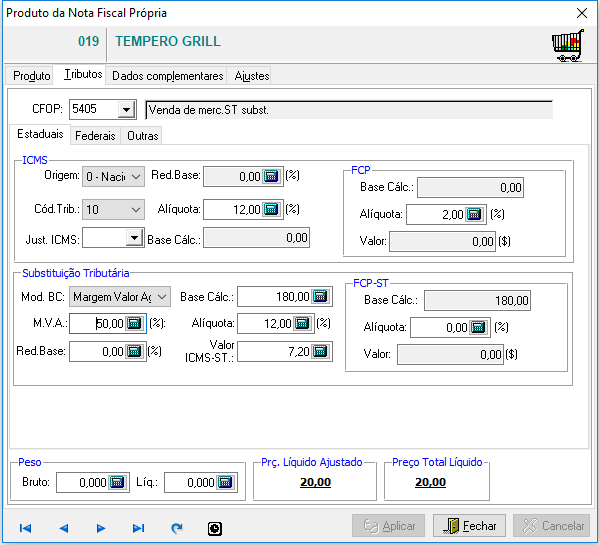Click the TEMPERO GRILL product title
The width and height of the screenshot is (600, 545).
tap(168, 41)
